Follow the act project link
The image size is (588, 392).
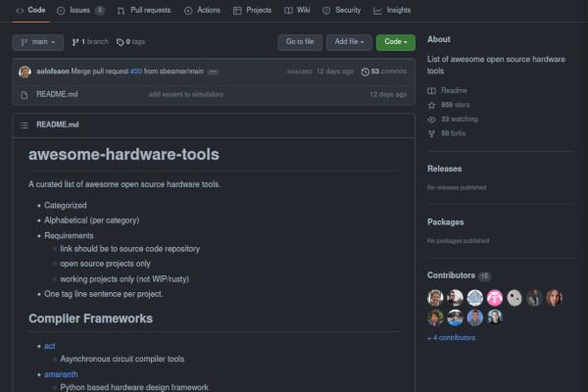click(49, 346)
